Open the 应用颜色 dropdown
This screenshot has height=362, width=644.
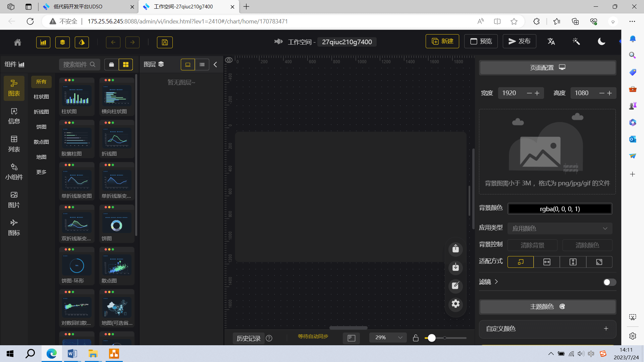coord(559,229)
